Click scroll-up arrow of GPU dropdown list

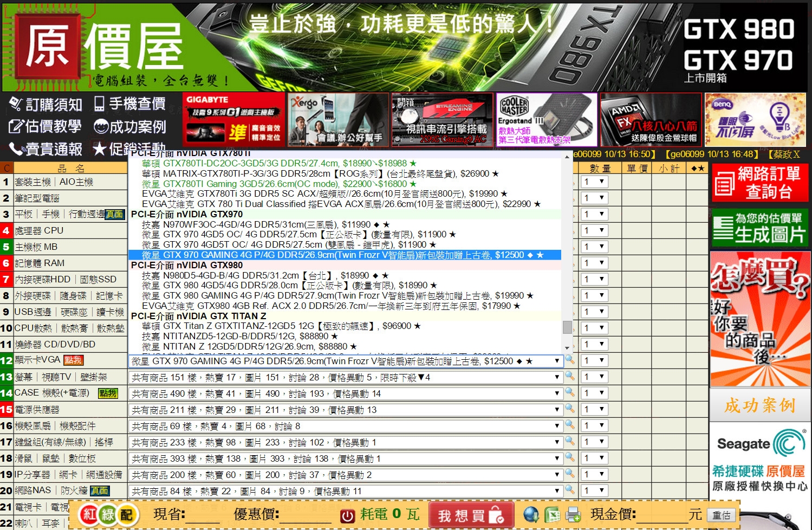point(567,156)
